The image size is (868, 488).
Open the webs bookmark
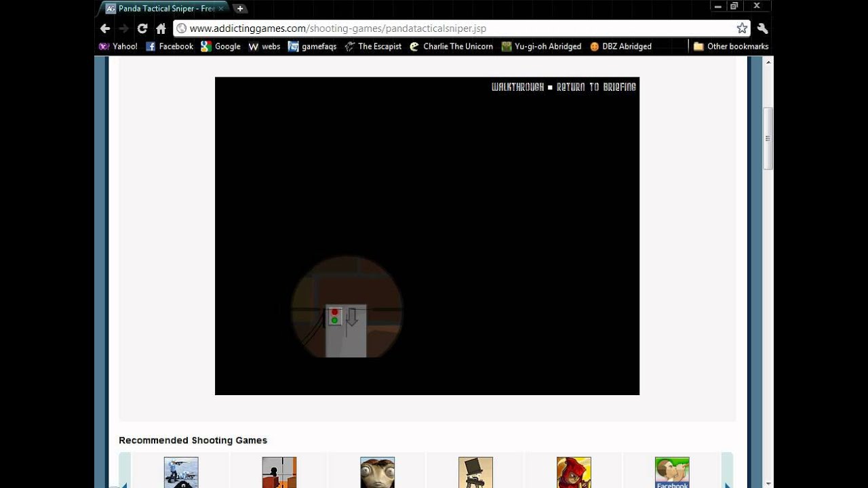coord(264,47)
